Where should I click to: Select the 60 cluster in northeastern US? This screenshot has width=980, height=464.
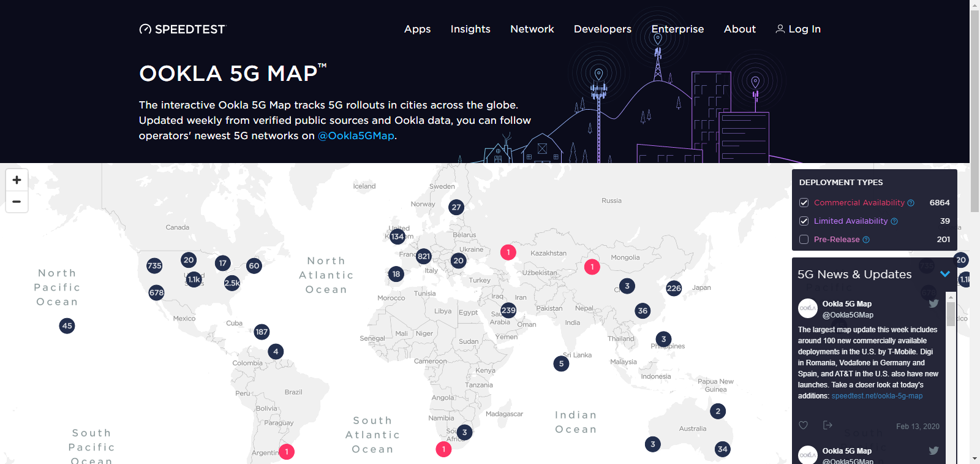tap(254, 265)
